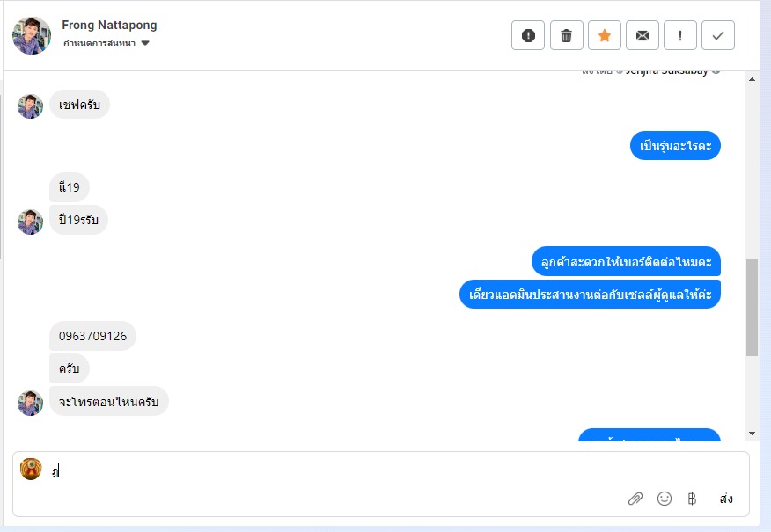
Task: Mark conversation done with checkmark icon
Action: 718,35
